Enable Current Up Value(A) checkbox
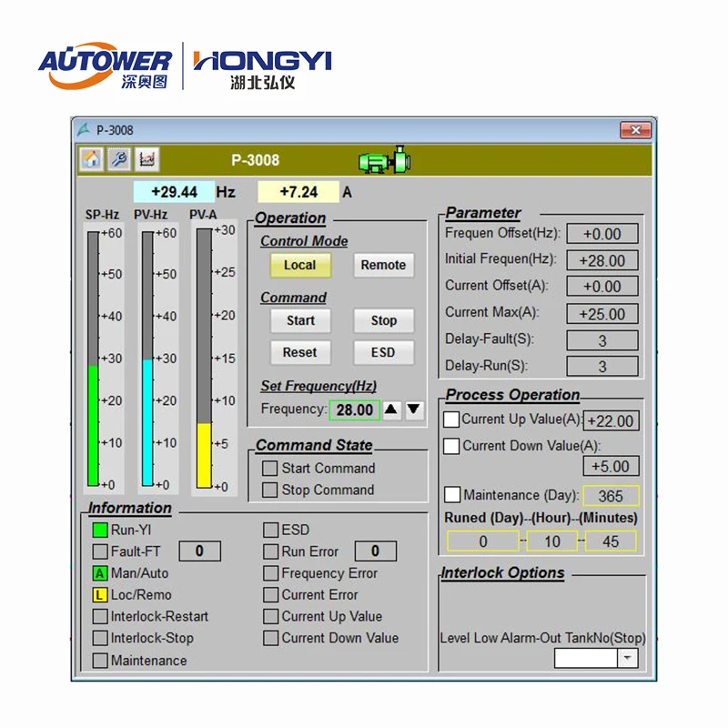The width and height of the screenshot is (728, 728). tap(451, 420)
